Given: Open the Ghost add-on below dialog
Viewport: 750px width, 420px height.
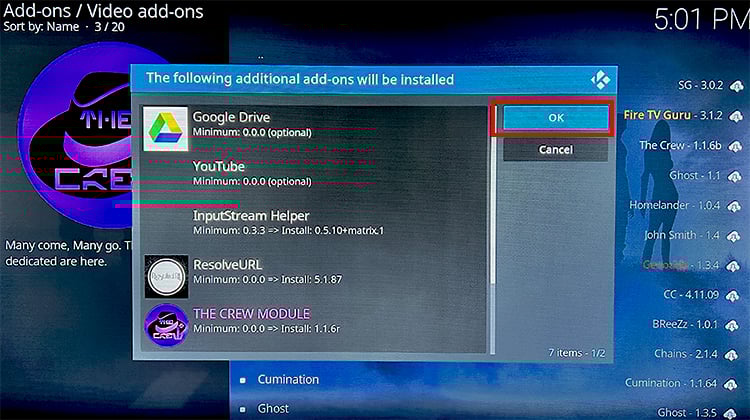Looking at the screenshot, I should pos(273,409).
